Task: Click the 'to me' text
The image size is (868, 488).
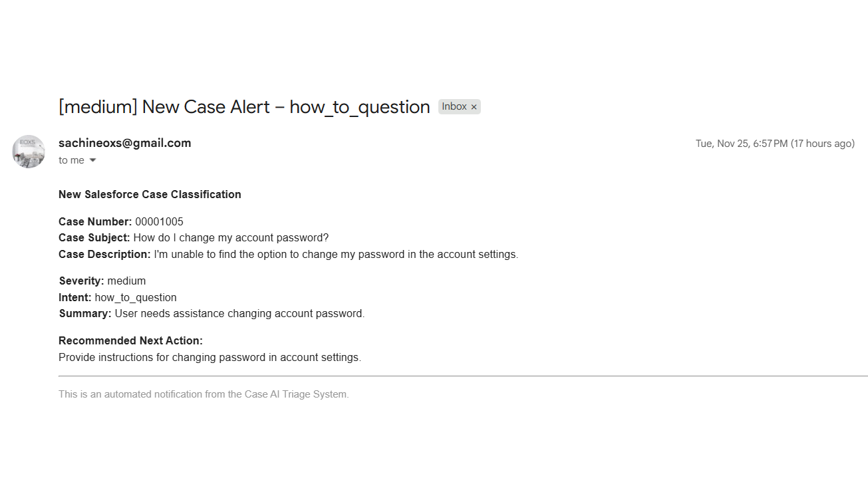Action: [71, 160]
